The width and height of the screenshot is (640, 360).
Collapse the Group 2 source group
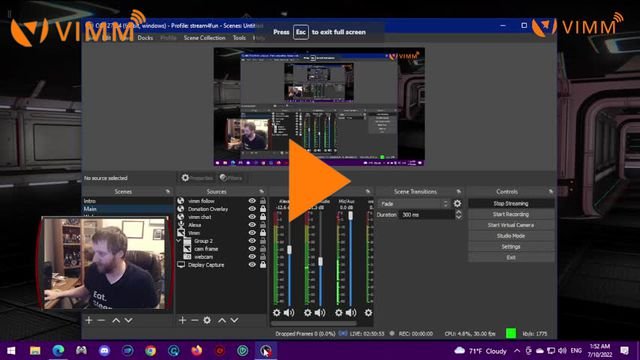coord(179,241)
